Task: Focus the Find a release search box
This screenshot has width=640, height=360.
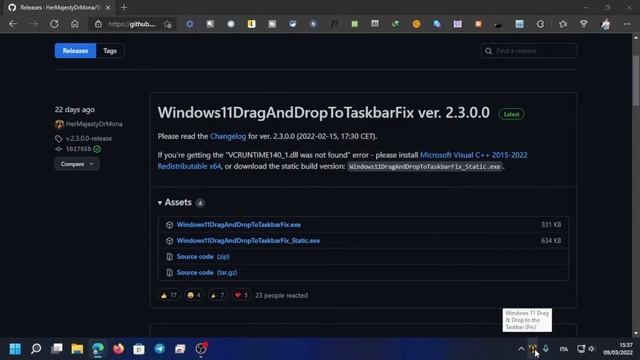Action: pyautogui.click(x=529, y=51)
